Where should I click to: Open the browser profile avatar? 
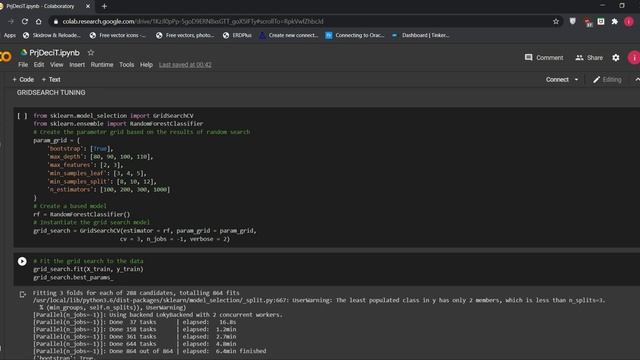click(x=629, y=21)
